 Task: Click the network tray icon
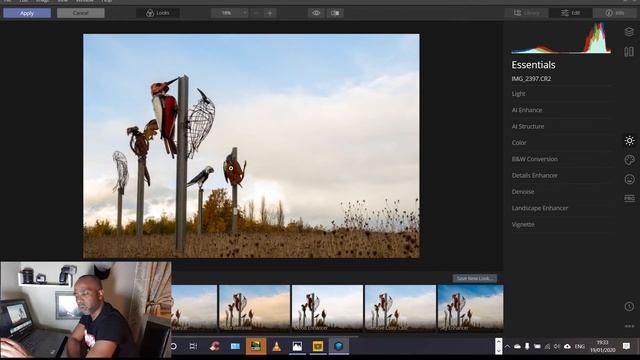click(x=547, y=347)
